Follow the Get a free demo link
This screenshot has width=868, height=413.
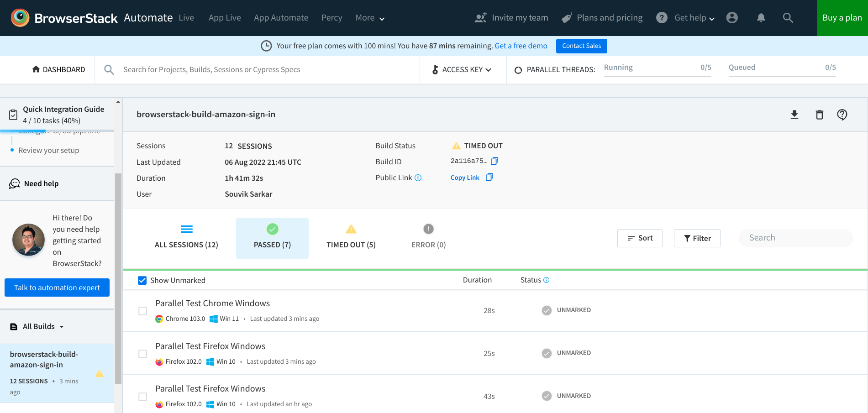click(x=521, y=46)
